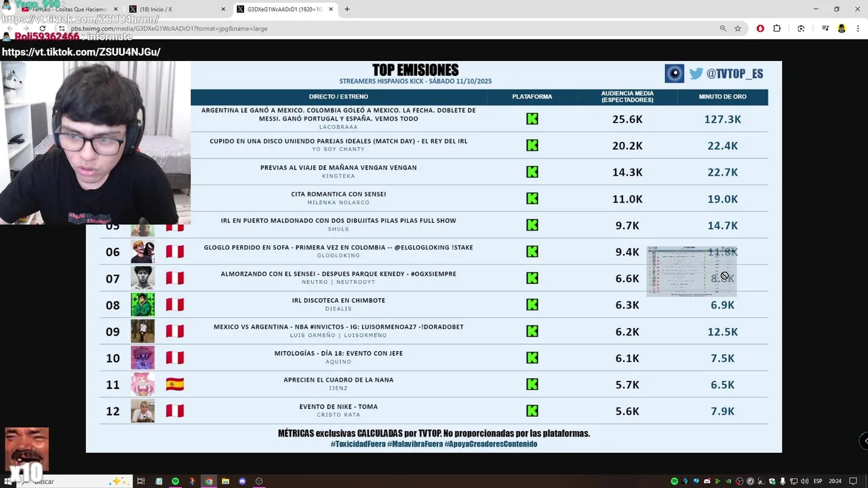Close the Farruko YouTube tab
The image size is (868, 488).
point(115,9)
